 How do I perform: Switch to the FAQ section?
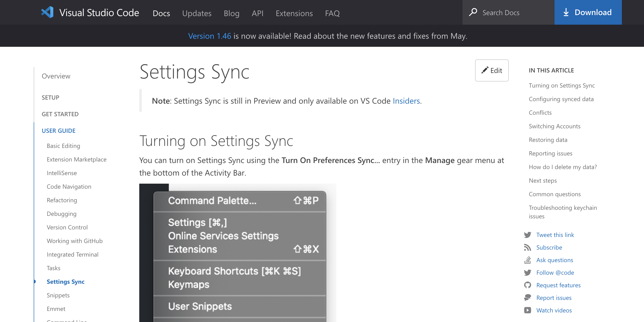(x=332, y=13)
